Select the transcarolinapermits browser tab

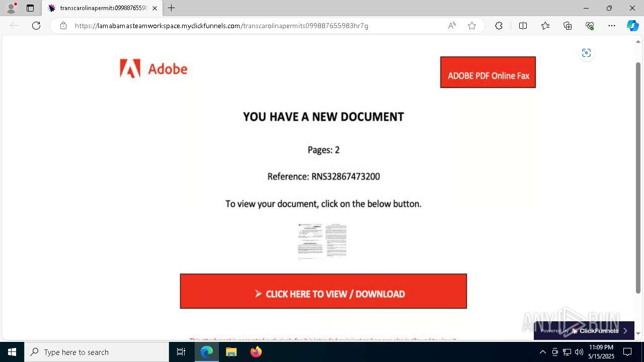[x=103, y=8]
